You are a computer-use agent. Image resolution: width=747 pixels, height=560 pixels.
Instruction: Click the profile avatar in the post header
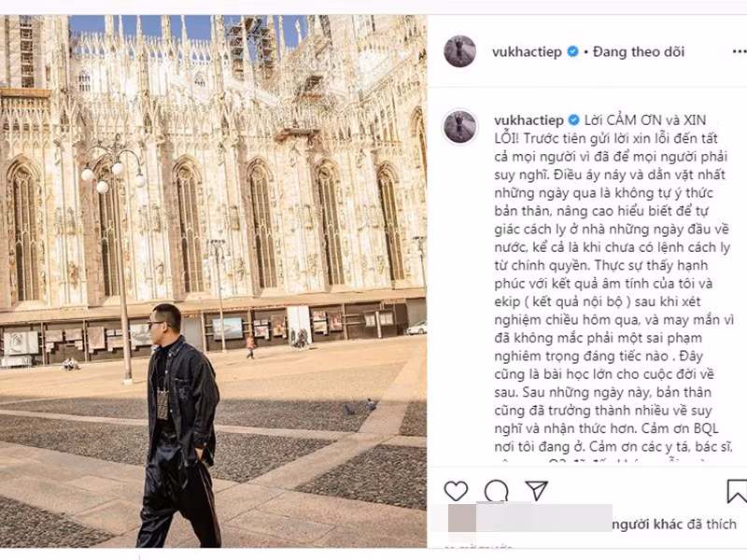[x=459, y=51]
